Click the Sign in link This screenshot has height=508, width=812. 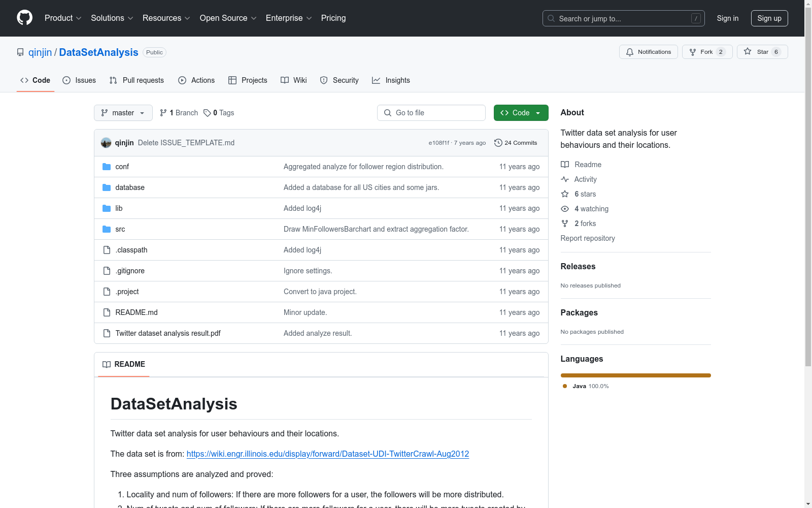tap(728, 18)
